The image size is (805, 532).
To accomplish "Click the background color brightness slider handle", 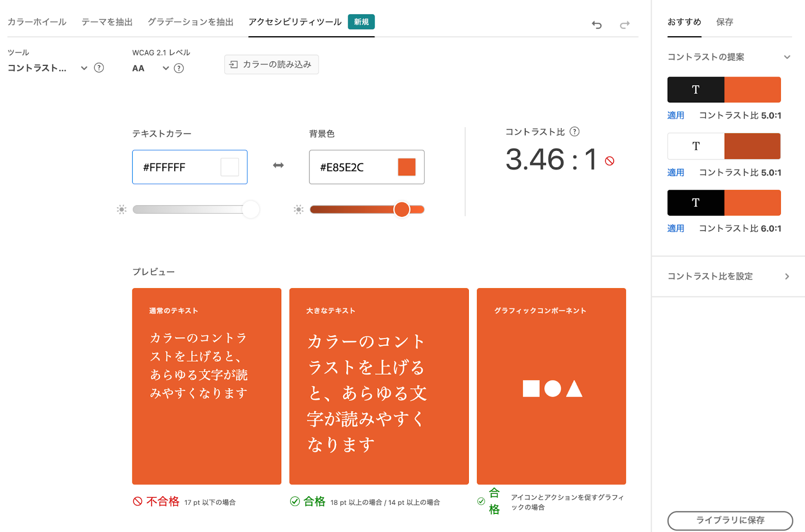I will point(401,210).
